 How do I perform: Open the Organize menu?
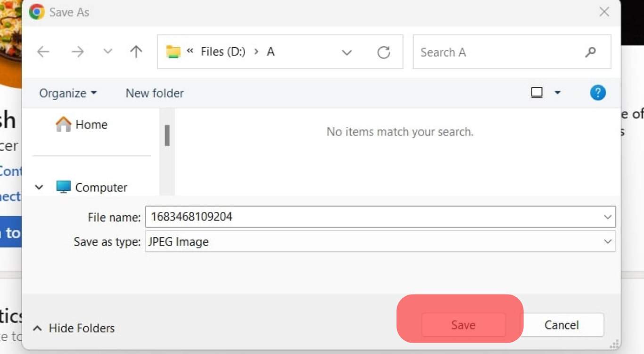[67, 93]
